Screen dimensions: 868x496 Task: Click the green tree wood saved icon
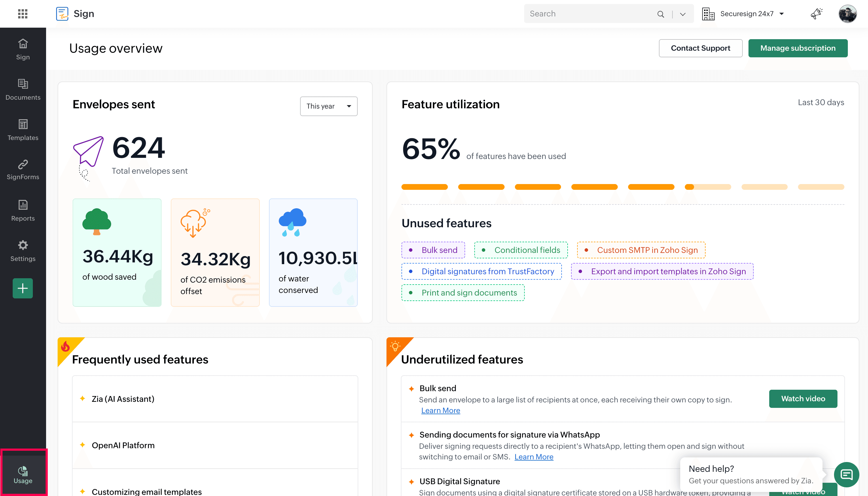[x=97, y=222]
